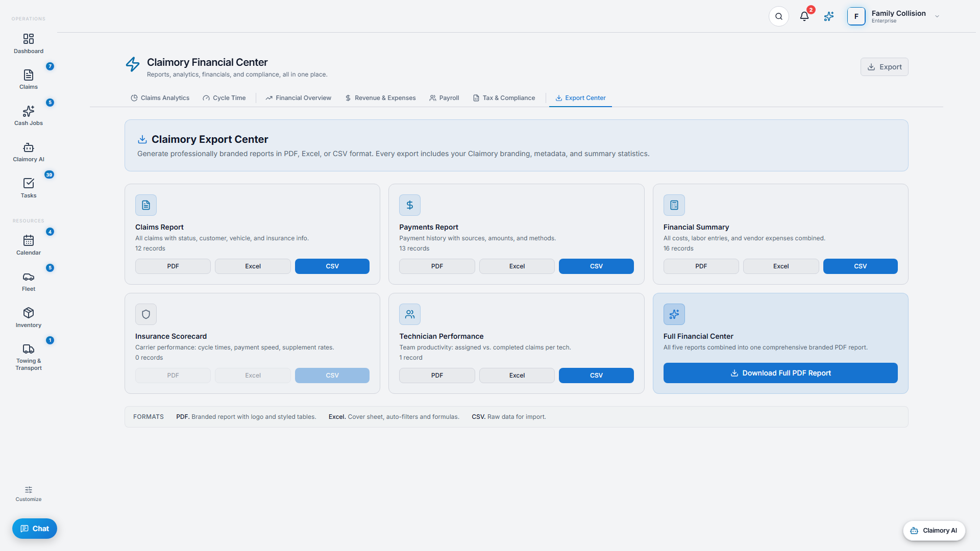Open Claimory AI in the sidebar
Screen dimensions: 980x551
point(29,152)
